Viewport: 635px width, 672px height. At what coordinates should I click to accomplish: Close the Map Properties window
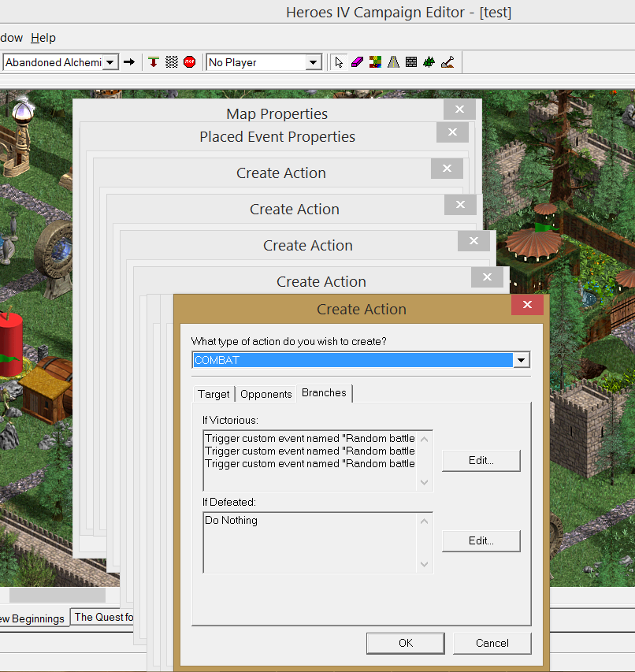[x=460, y=110]
